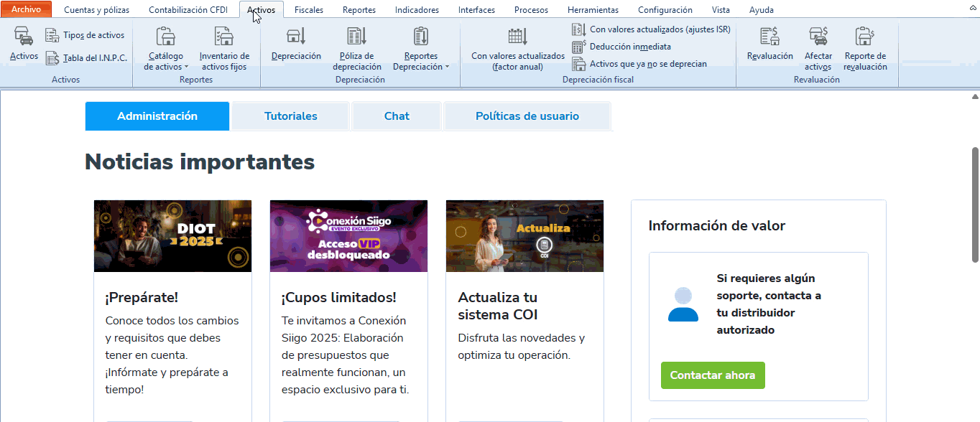The image size is (980, 422).
Task: Select the Políticas de usuario tab
Action: tap(527, 116)
